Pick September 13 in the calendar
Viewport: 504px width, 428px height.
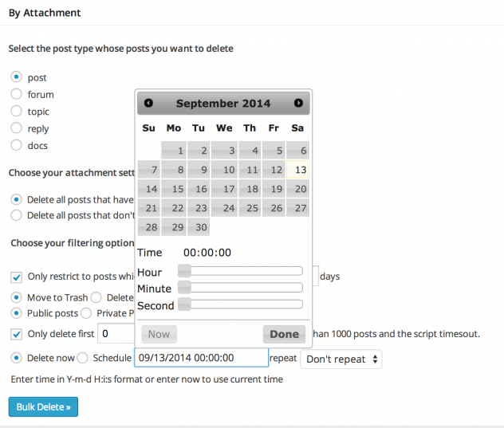[297, 169]
